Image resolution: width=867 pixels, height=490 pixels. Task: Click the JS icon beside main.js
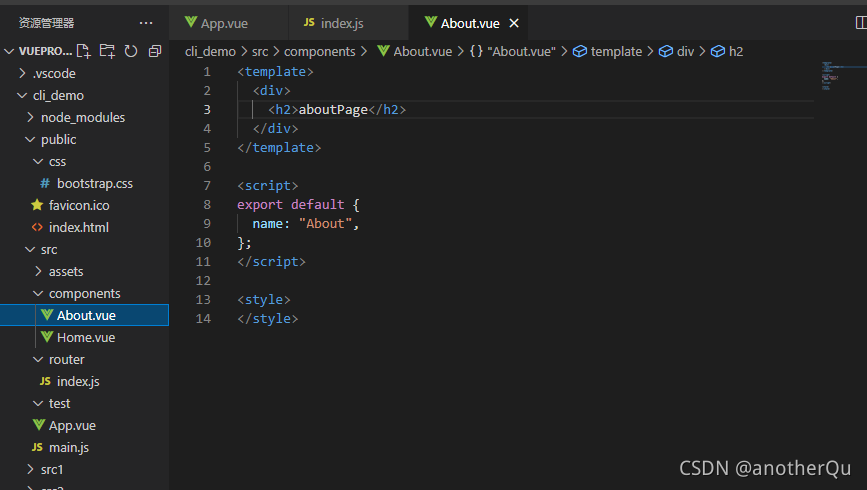coord(37,447)
